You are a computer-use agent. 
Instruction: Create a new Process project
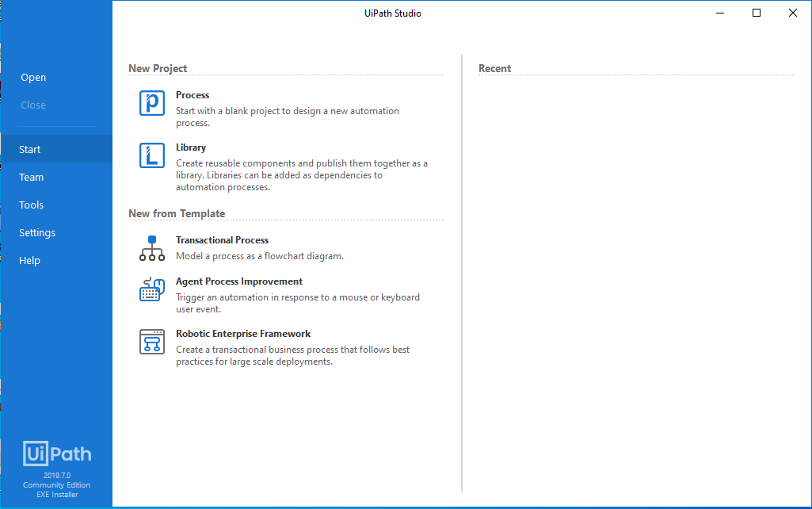pos(193,95)
